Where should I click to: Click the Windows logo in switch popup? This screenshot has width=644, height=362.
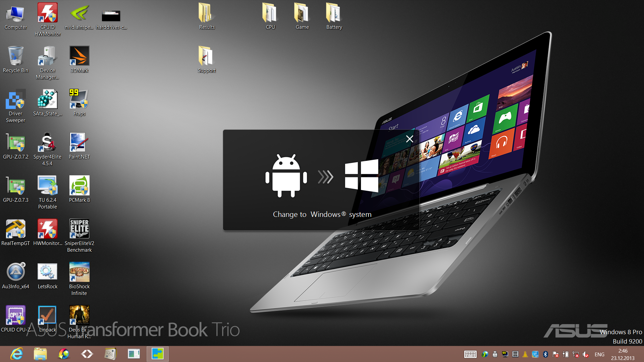point(362,176)
